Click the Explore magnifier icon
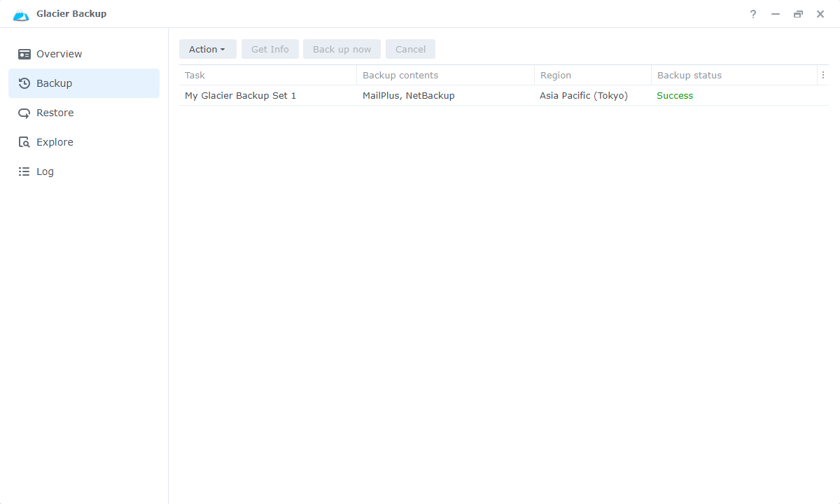Image resolution: width=840 pixels, height=504 pixels. (25, 141)
